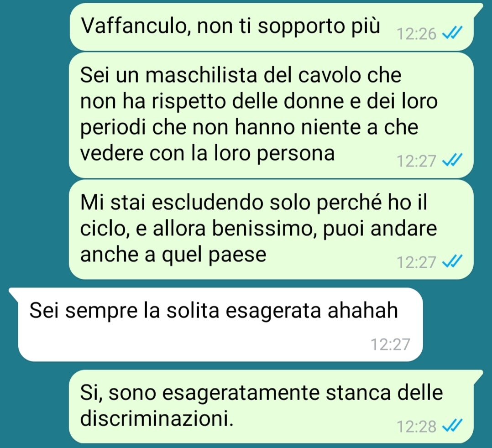Select the received 'Sei sempre la solita esagerata' message
The width and height of the screenshot is (492, 448).
(216, 324)
